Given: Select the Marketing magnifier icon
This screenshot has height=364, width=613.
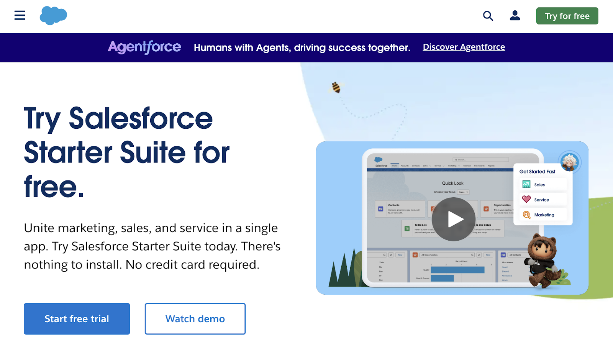Looking at the screenshot, I should [526, 215].
